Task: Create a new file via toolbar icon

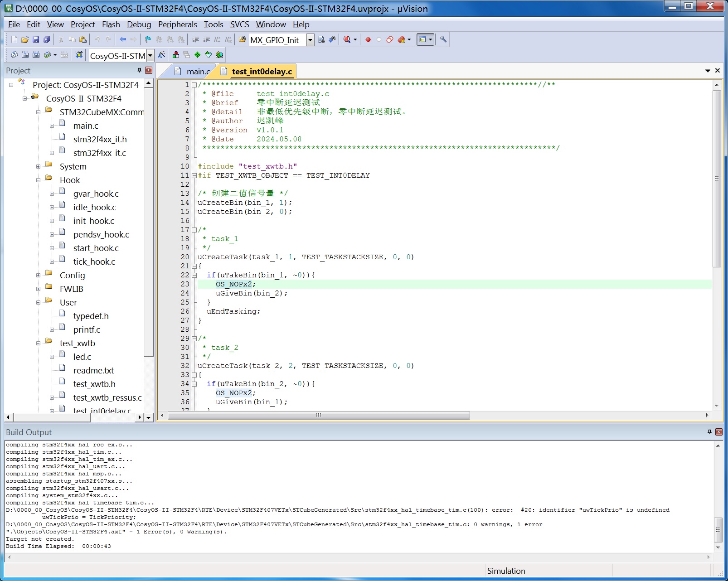Action: click(14, 40)
